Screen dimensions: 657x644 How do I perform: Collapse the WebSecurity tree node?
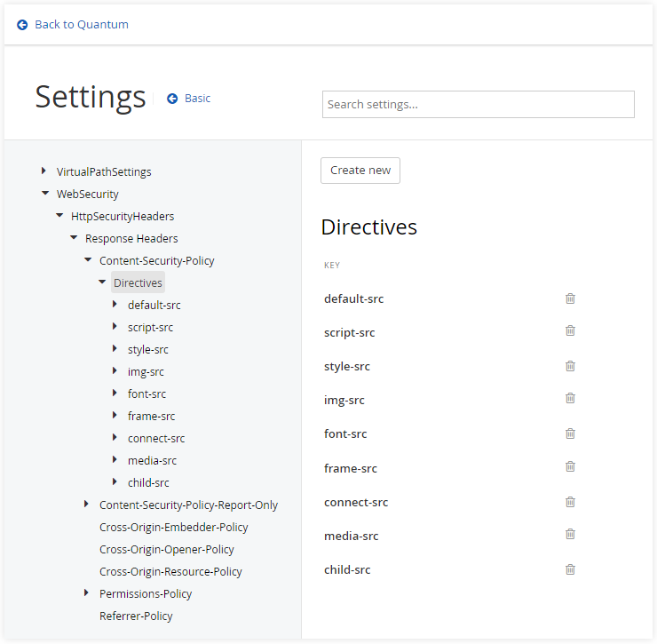(x=44, y=194)
